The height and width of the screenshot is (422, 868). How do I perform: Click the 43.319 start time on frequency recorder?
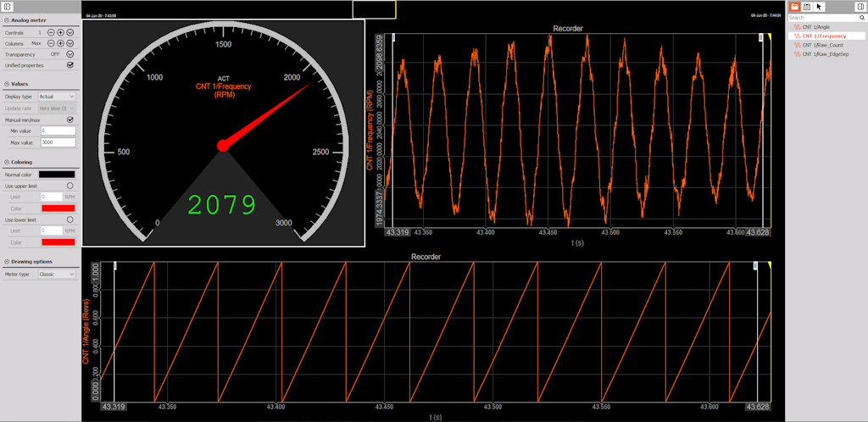pos(398,233)
